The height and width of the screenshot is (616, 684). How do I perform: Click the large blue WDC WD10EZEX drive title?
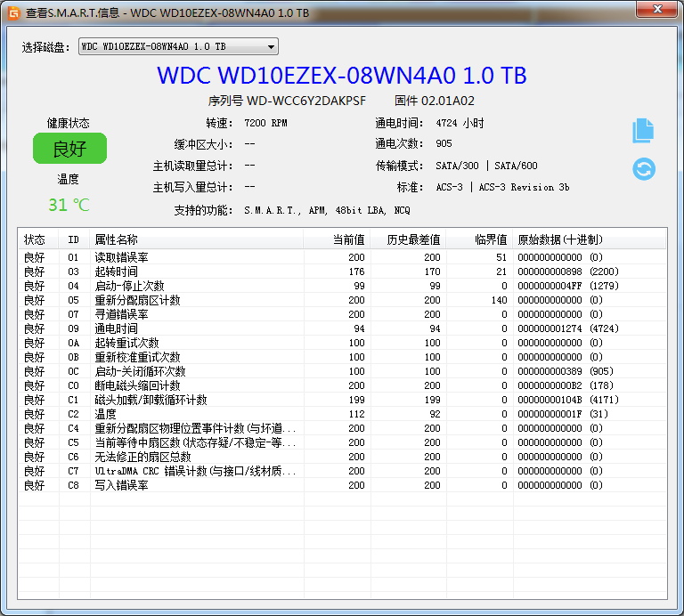point(342,75)
